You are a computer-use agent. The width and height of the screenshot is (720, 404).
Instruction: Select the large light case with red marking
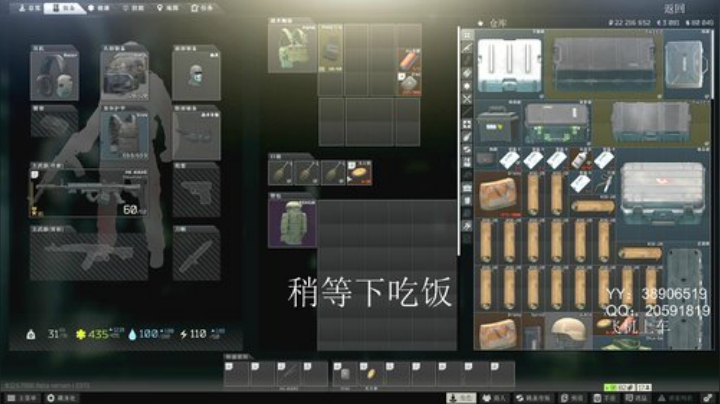click(663, 194)
